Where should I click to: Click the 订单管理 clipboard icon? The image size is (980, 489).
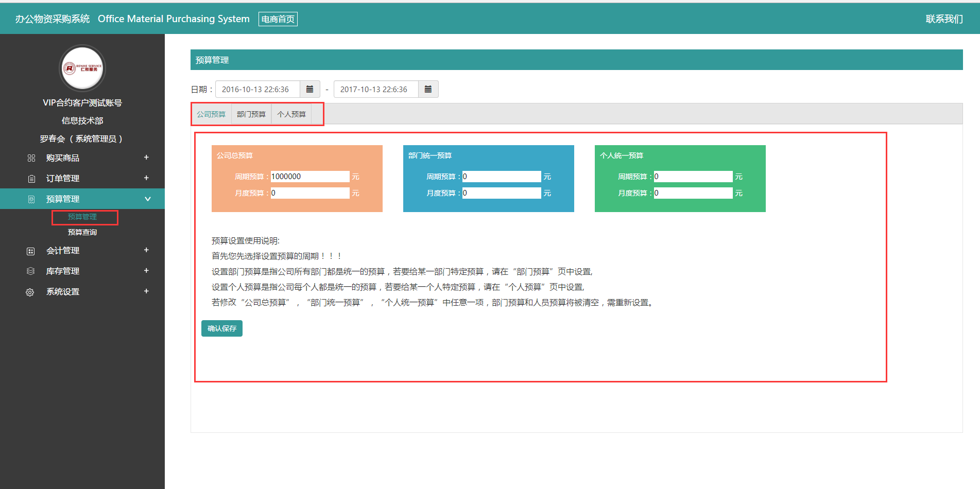[x=31, y=179]
